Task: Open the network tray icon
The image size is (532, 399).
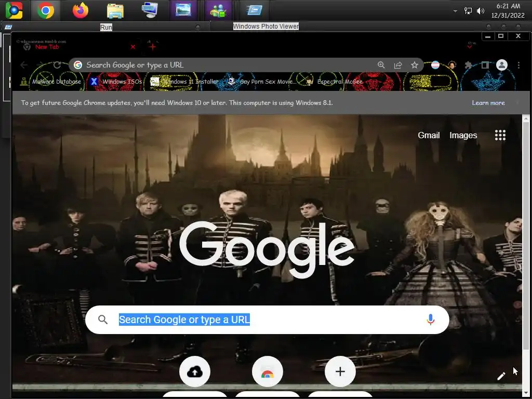Action: (x=468, y=11)
